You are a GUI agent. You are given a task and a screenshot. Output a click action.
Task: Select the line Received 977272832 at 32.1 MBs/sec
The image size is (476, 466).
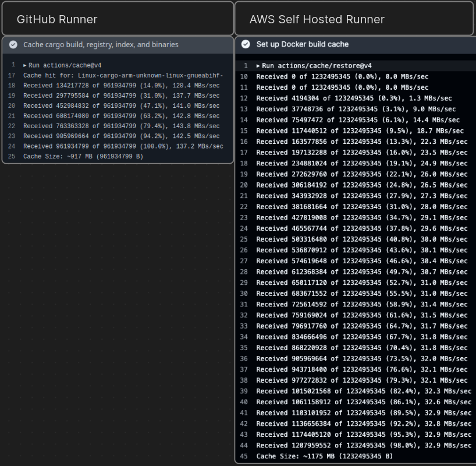pyautogui.click(x=362, y=380)
